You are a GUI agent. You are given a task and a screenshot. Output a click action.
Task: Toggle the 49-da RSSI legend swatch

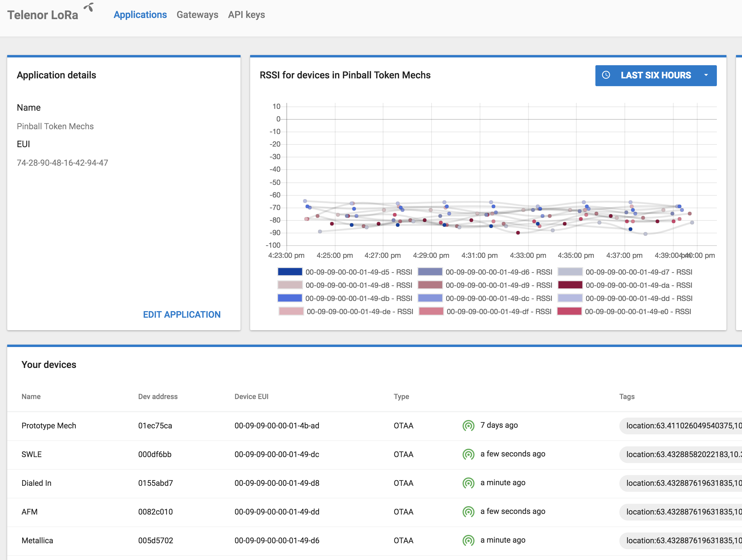click(570, 285)
